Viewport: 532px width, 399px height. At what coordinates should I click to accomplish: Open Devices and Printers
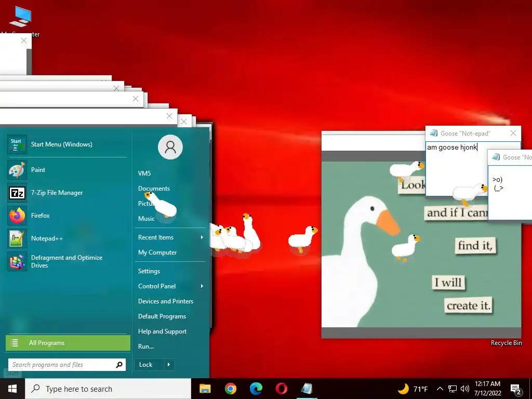(x=166, y=301)
